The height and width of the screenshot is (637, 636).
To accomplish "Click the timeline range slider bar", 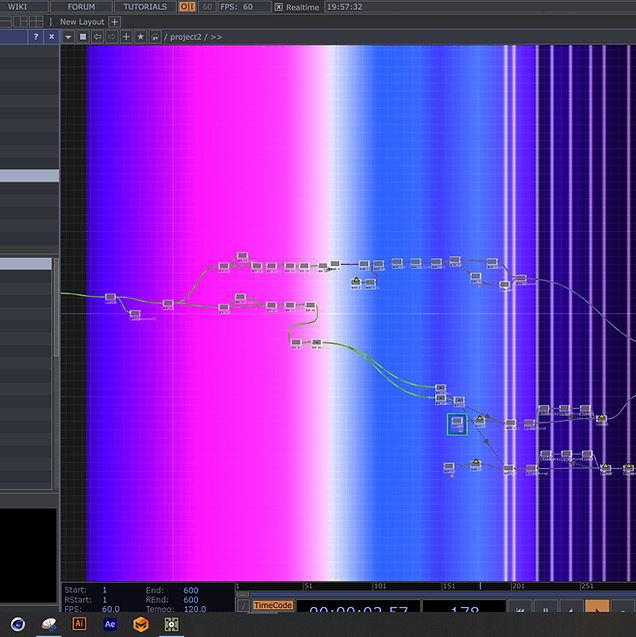I will coord(443,594).
